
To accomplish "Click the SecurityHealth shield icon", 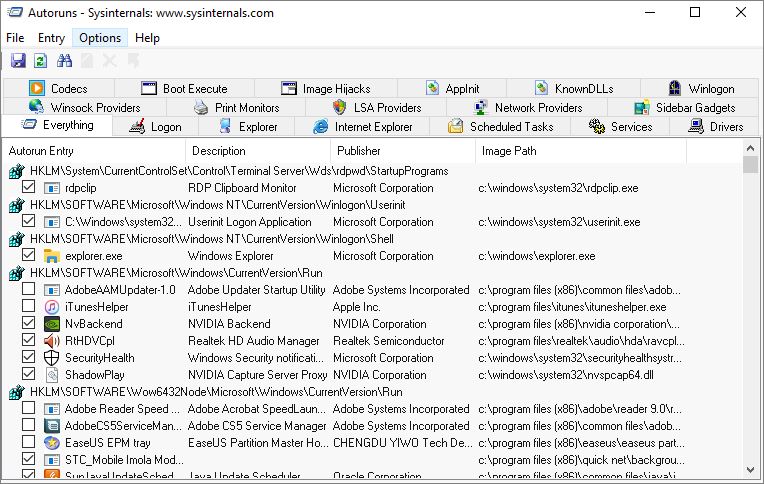I will pyautogui.click(x=52, y=358).
